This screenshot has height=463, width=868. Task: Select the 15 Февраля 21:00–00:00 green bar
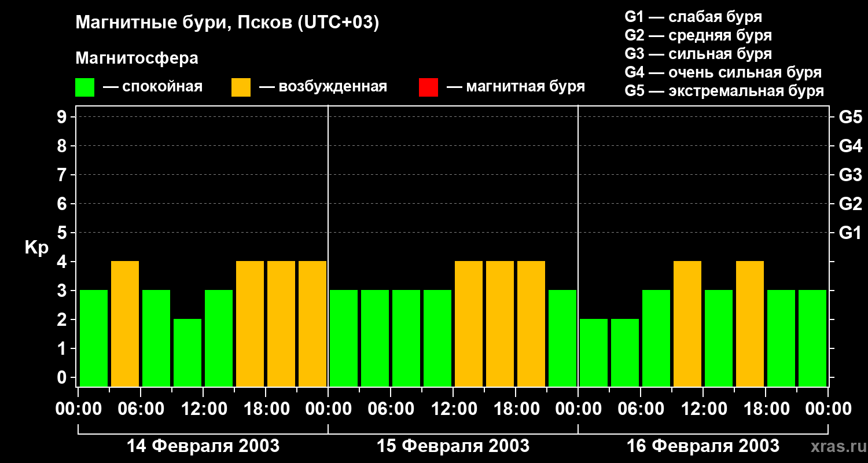coord(562,338)
